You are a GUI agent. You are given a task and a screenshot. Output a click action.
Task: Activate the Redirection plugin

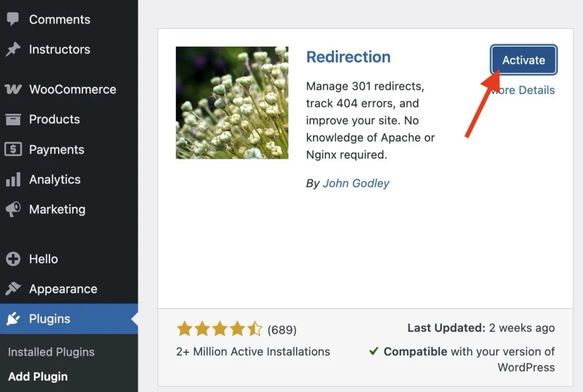(x=523, y=60)
